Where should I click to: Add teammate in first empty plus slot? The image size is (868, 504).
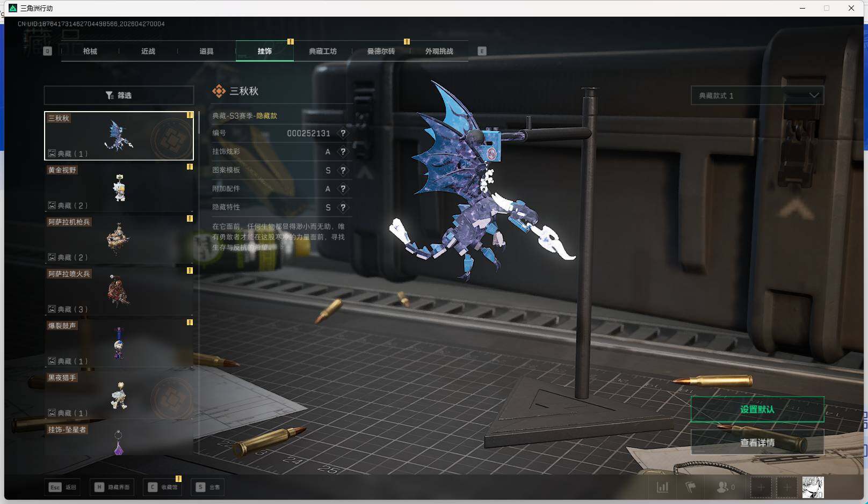coord(761,487)
